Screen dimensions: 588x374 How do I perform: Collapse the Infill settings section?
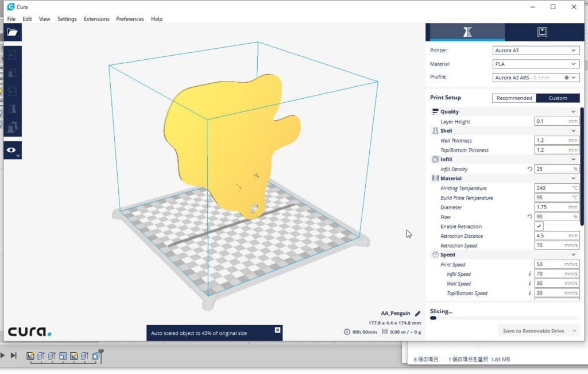click(574, 160)
